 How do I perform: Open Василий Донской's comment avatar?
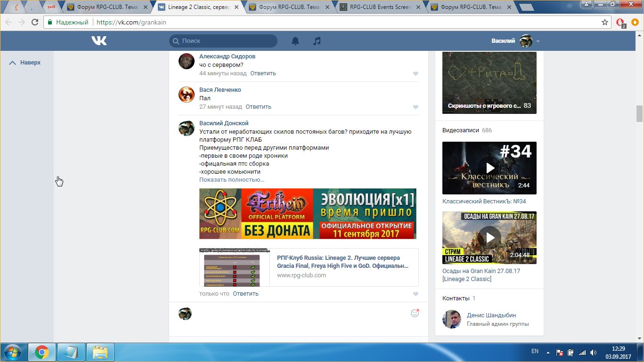click(187, 128)
